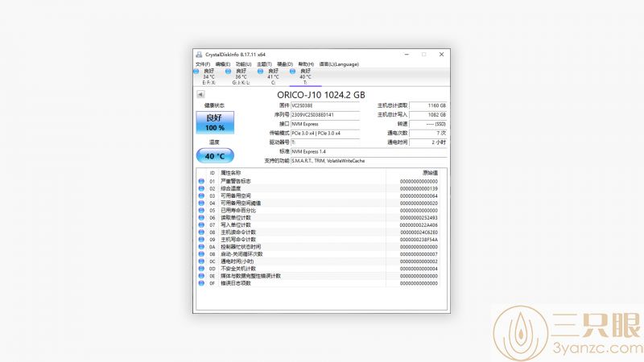This screenshot has height=362, width=644.
Task: Click the supported features field S.M.A.R.T., TRIM
Action: coord(369,161)
